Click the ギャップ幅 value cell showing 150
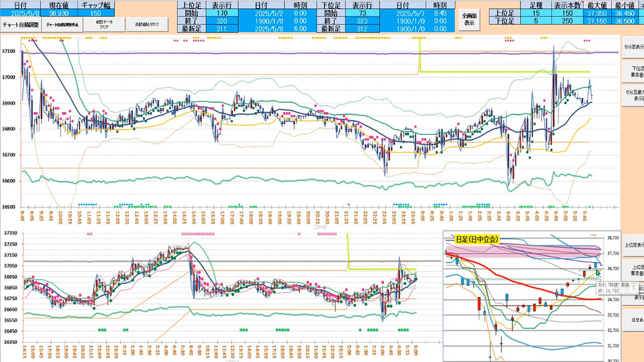The width and height of the screenshot is (644, 362). click(x=95, y=13)
